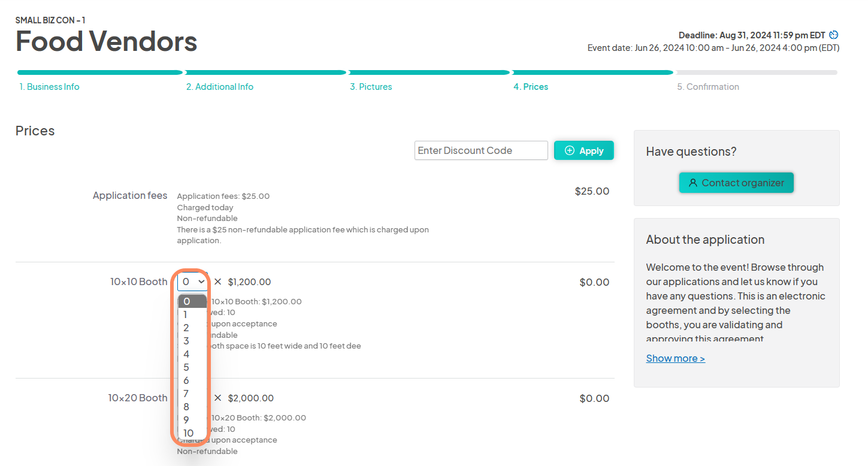868x466 pixels.
Task: Open the 10×10 Booth quantity dropdown
Action: 192,282
